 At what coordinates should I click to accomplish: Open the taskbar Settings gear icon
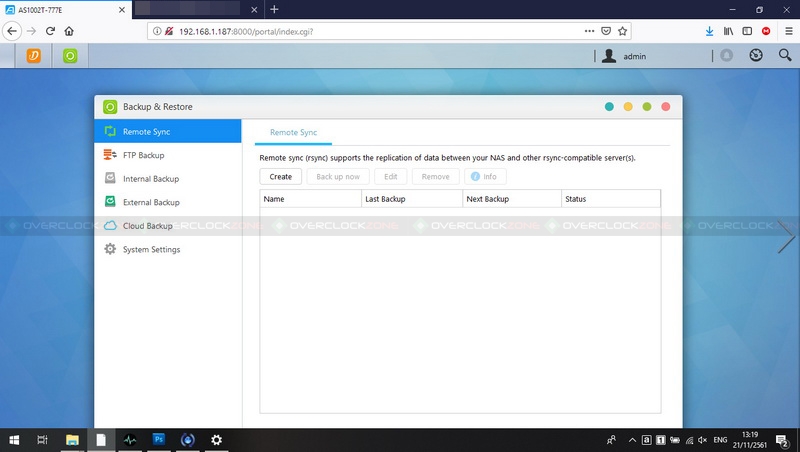tap(216, 440)
